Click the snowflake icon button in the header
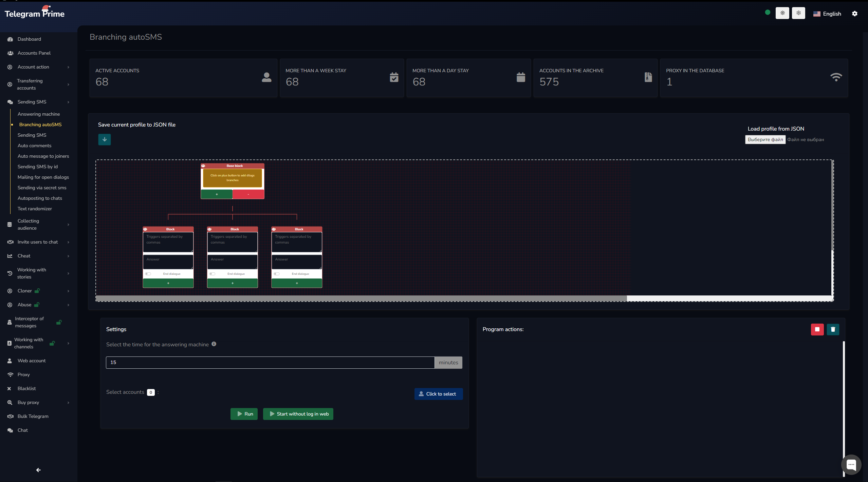 [798, 13]
